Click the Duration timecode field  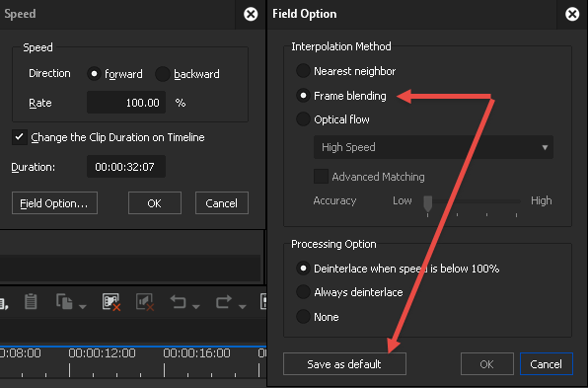pos(126,167)
